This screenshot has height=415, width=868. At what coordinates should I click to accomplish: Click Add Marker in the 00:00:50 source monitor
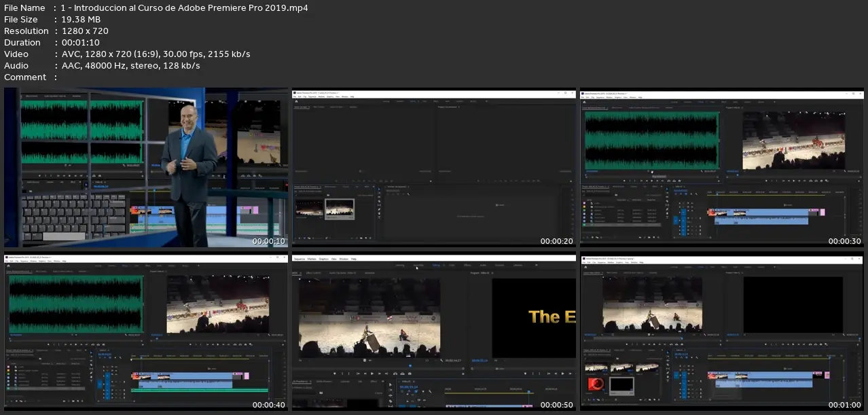(x=334, y=374)
